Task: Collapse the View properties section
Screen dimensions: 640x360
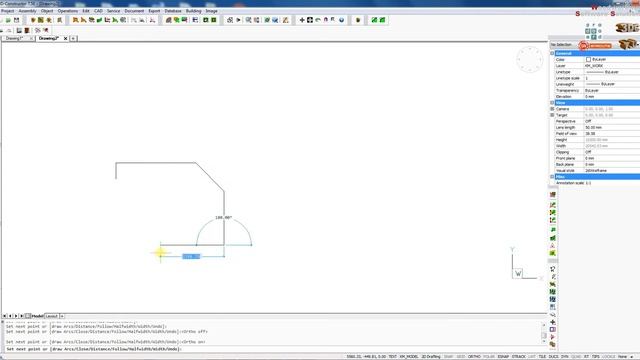Action: coord(552,103)
